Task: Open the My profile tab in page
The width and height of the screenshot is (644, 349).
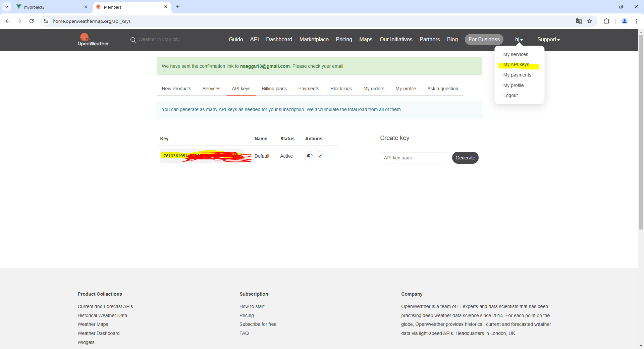Action: pos(406,89)
